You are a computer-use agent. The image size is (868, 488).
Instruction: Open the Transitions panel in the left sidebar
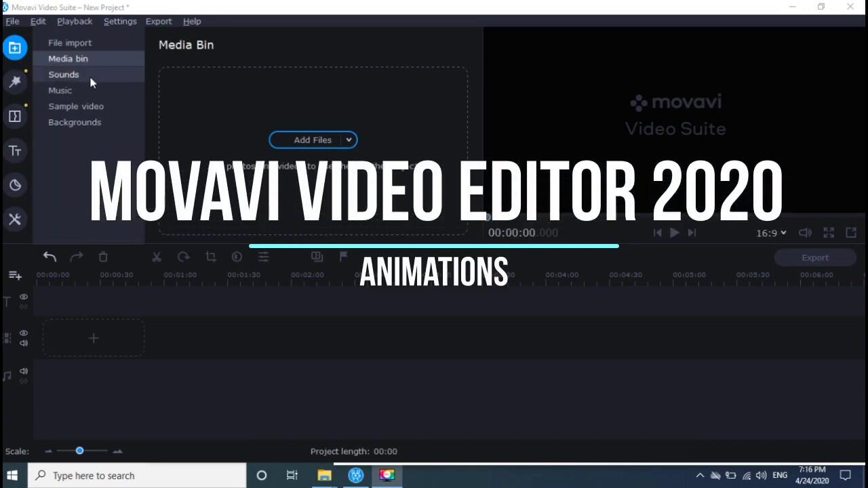pos(14,117)
